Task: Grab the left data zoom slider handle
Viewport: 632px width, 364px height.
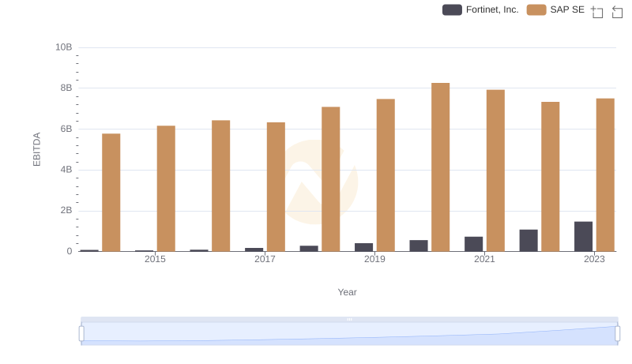Action: (x=81, y=334)
